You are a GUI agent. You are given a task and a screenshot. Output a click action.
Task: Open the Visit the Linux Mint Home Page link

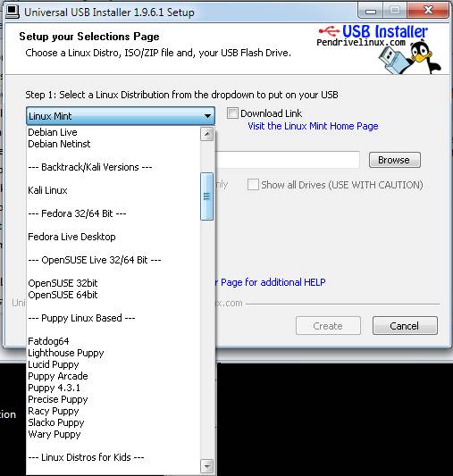313,126
